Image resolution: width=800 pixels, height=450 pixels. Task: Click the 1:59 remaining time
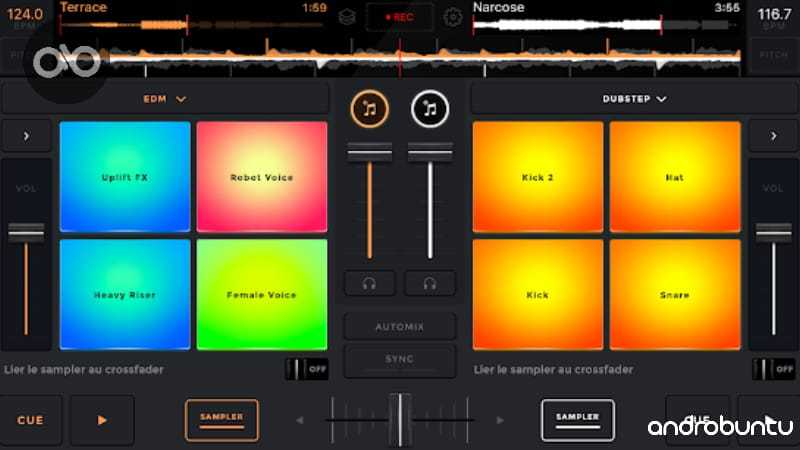tap(314, 8)
